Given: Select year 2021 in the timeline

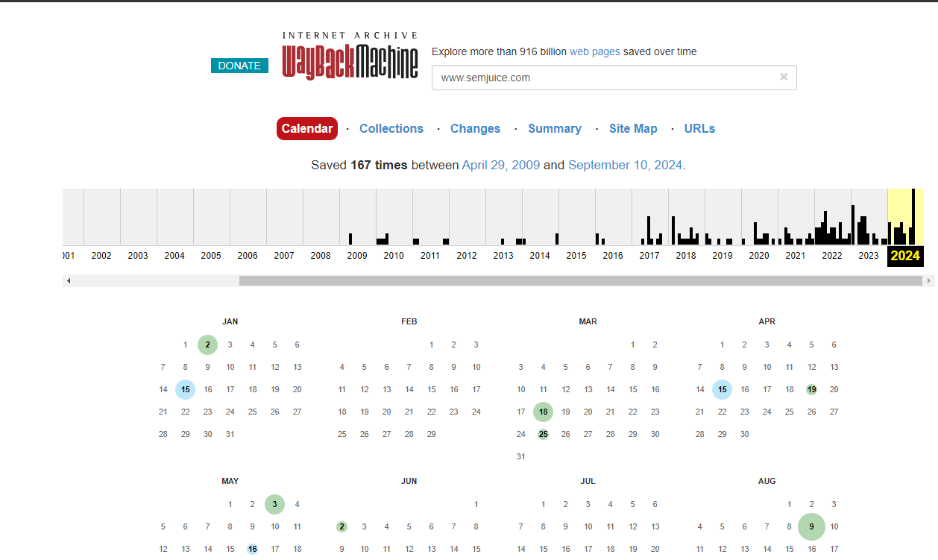Looking at the screenshot, I should (x=796, y=256).
